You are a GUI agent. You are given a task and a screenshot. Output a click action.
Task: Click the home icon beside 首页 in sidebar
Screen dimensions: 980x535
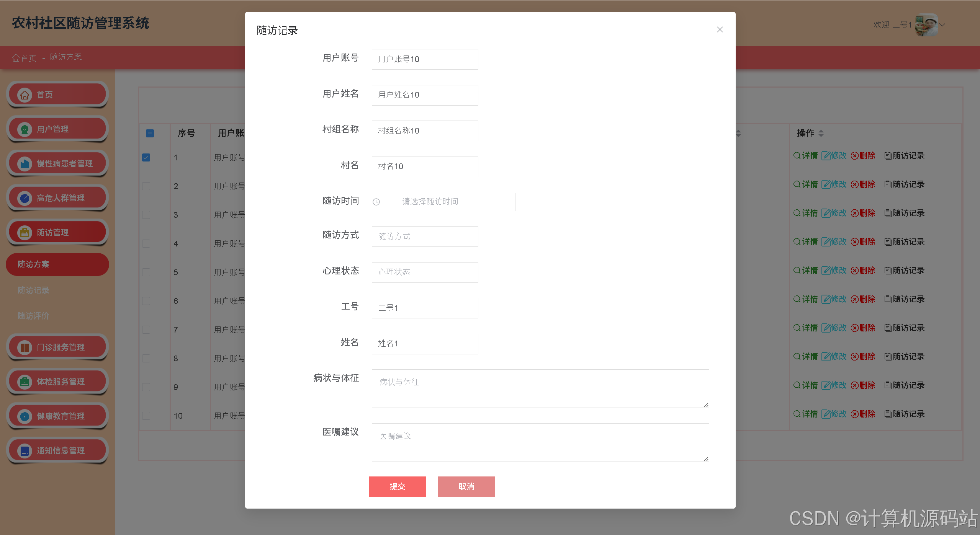25,95
